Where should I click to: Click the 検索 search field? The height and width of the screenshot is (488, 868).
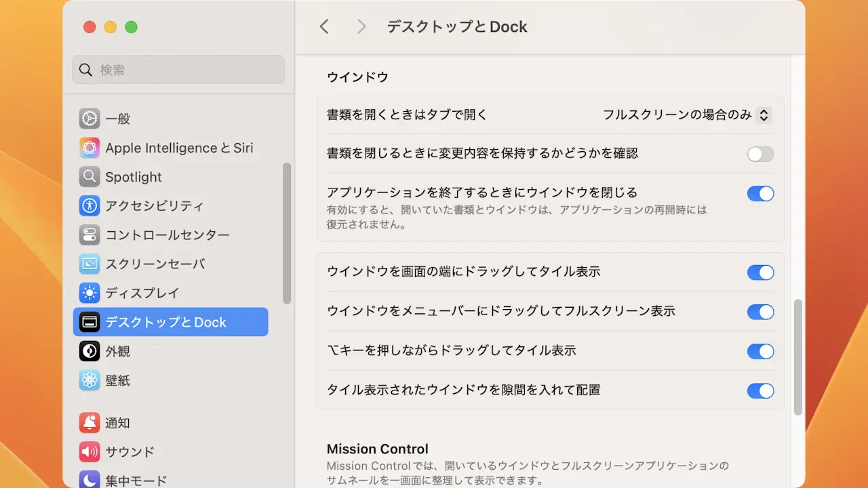tap(178, 70)
